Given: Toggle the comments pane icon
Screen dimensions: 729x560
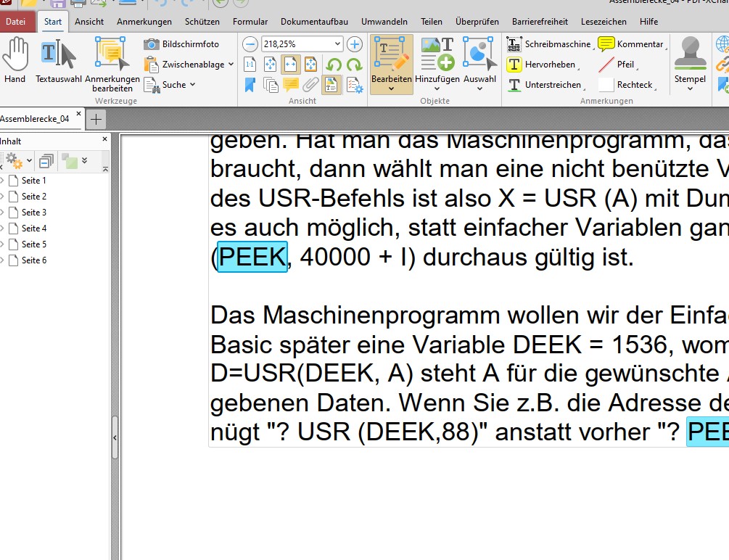Looking at the screenshot, I should click(x=290, y=85).
